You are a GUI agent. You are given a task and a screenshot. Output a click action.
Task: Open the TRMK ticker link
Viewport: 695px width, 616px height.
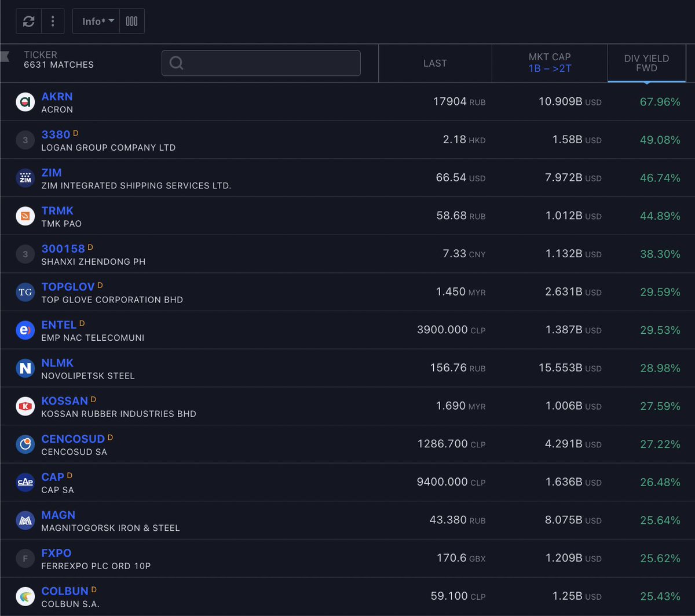(57, 211)
